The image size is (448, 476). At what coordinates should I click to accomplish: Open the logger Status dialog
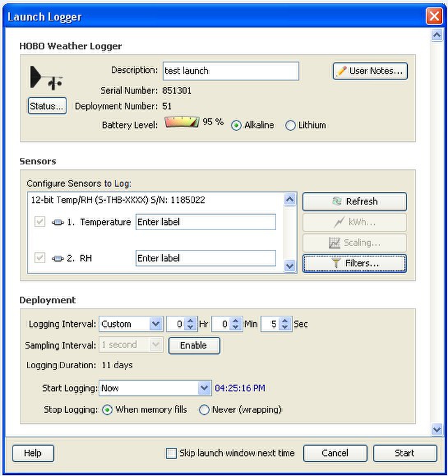click(47, 106)
